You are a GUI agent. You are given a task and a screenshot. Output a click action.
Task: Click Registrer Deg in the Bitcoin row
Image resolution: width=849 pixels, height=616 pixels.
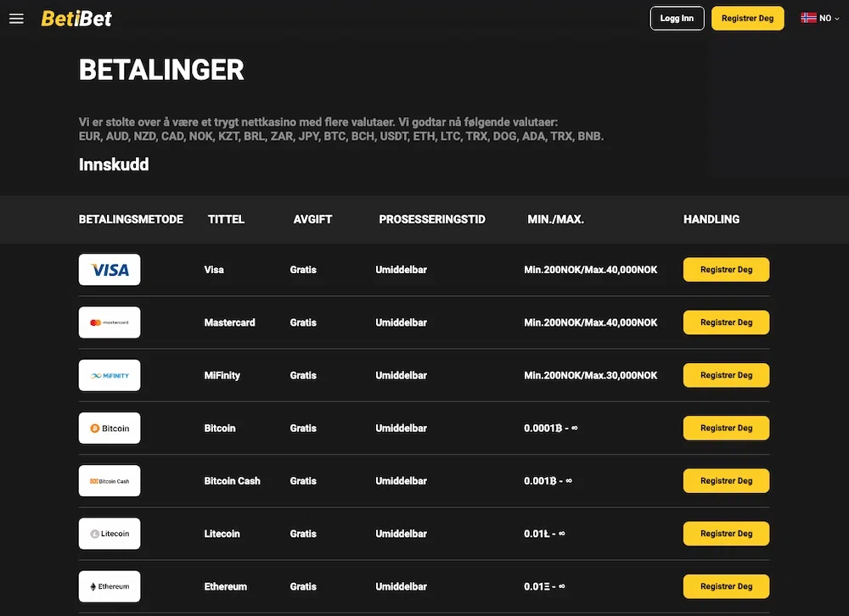pyautogui.click(x=726, y=428)
